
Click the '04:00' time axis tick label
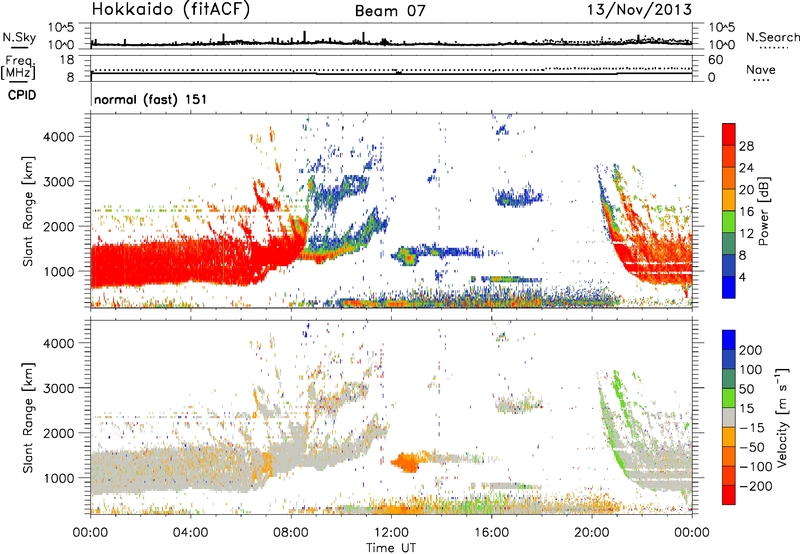click(x=190, y=533)
